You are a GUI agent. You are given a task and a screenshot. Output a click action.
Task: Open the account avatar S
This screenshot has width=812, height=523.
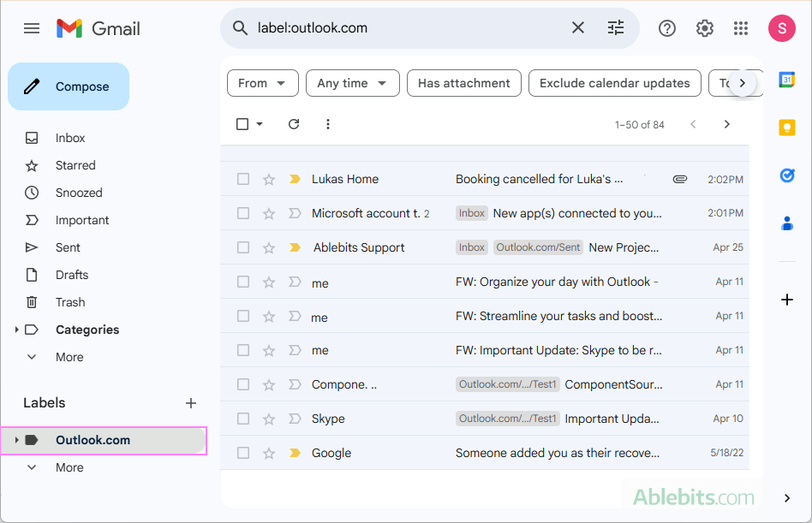click(782, 28)
